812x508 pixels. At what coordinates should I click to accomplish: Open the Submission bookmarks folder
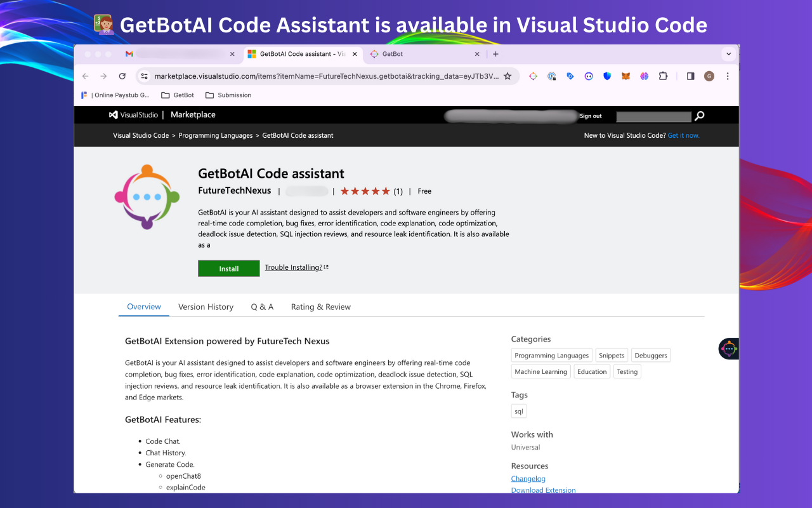point(228,95)
